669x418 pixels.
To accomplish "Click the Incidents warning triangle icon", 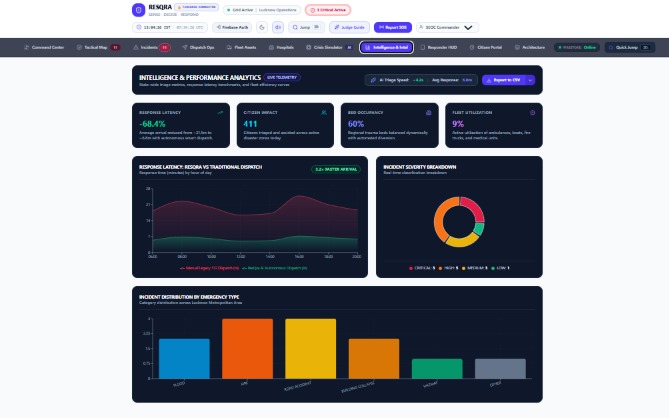I will 136,47.
